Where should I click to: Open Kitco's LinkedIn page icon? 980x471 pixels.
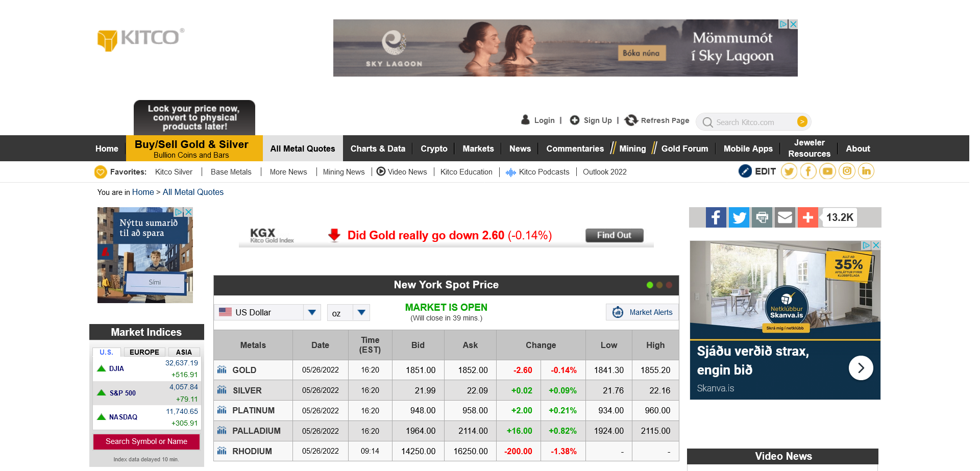coord(866,171)
